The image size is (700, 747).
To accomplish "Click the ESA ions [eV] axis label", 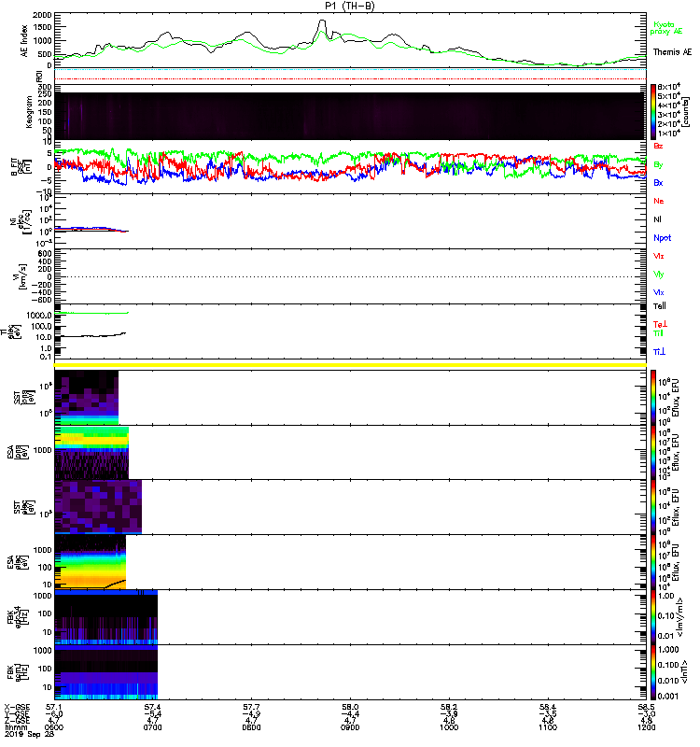I will coord(17,452).
